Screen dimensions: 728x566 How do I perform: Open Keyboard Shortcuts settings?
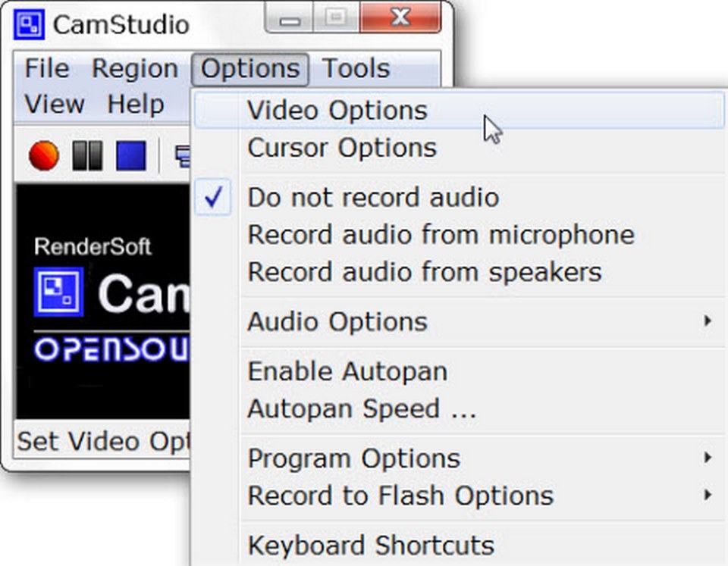370,546
